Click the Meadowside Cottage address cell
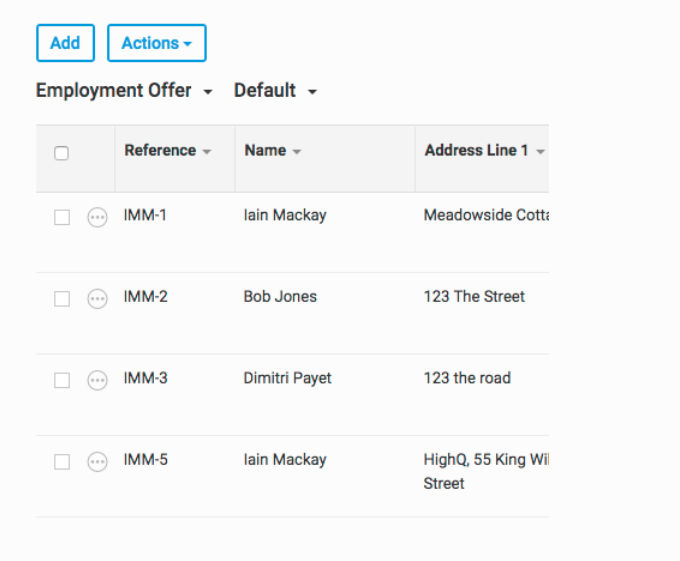 click(x=486, y=215)
